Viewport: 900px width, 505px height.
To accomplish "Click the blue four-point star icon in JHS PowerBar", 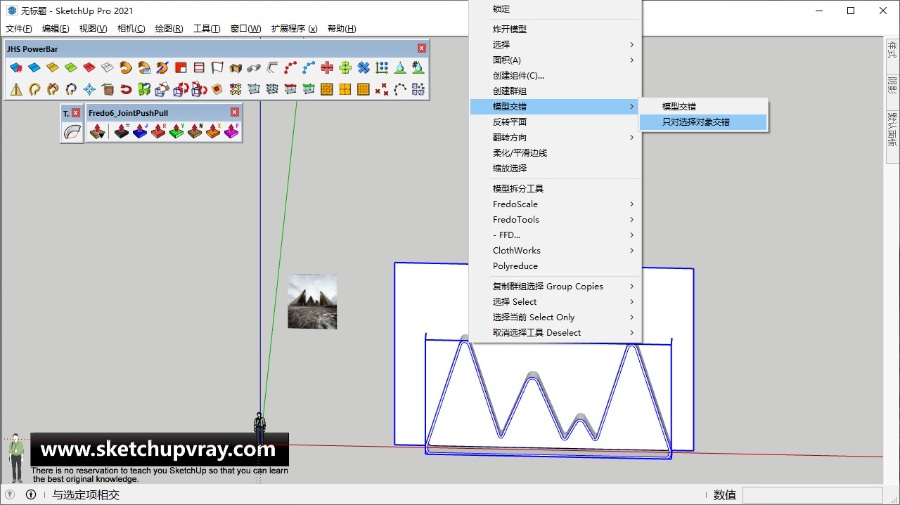I will click(x=90, y=89).
